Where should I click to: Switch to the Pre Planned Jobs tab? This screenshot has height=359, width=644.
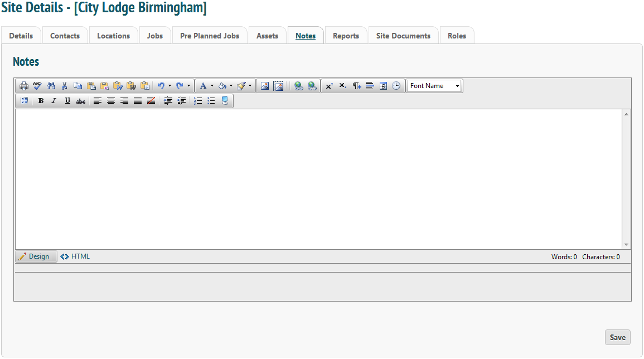click(210, 36)
